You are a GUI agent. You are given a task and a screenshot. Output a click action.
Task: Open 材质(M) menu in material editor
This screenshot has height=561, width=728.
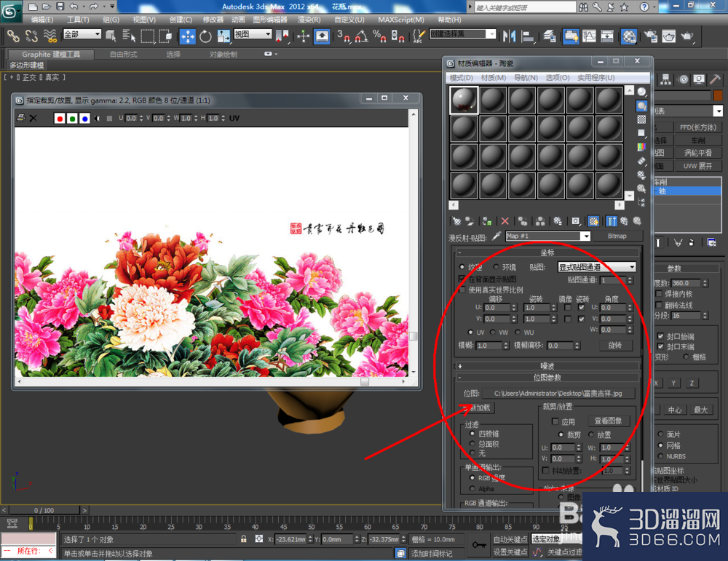pyautogui.click(x=494, y=77)
